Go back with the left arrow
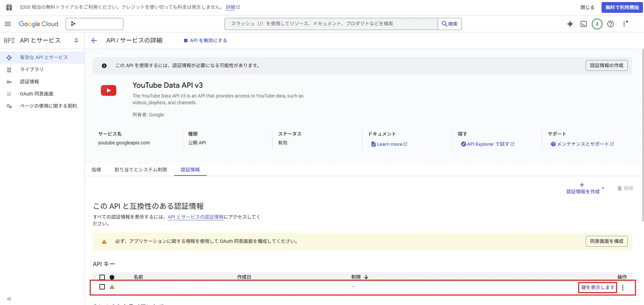This screenshot has height=305, width=644. (x=94, y=40)
